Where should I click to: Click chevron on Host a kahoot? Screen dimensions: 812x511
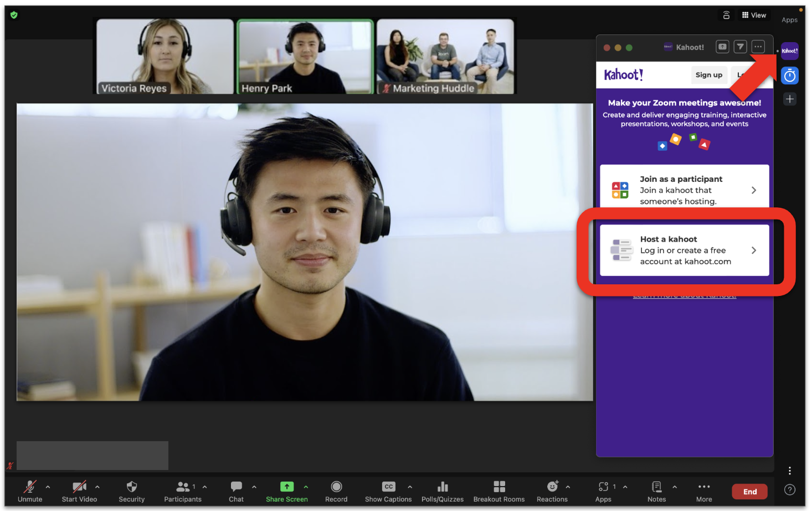click(754, 251)
